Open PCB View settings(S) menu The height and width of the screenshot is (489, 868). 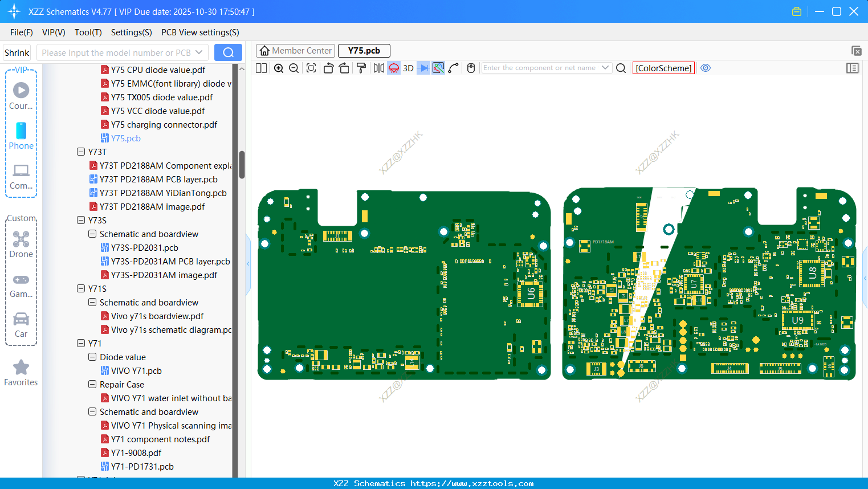pos(200,32)
